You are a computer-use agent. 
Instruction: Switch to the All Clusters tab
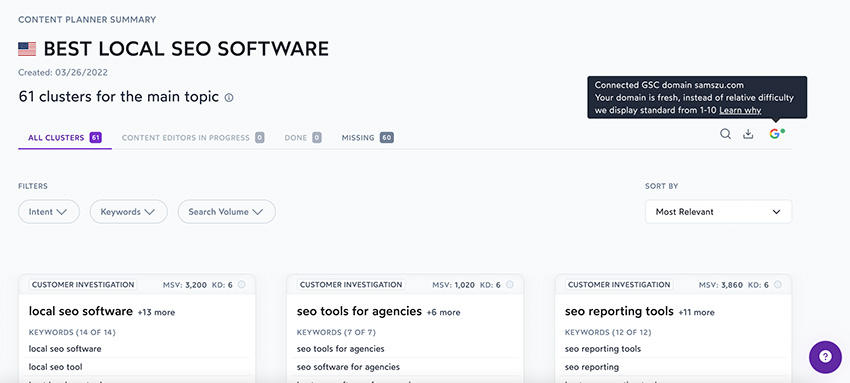click(65, 138)
